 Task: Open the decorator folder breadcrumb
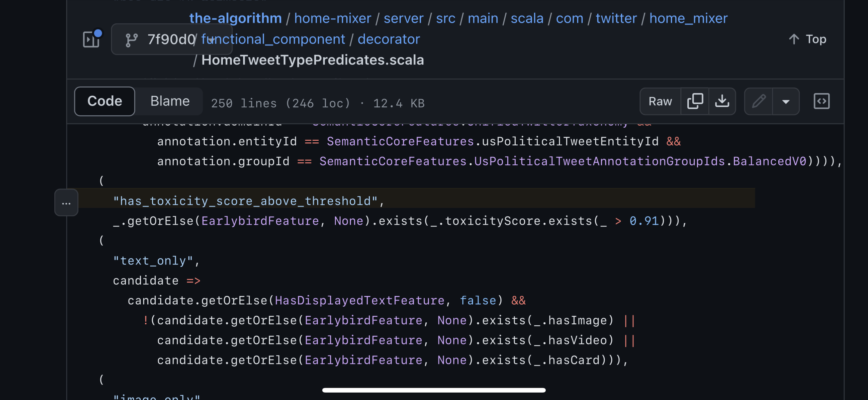point(389,39)
